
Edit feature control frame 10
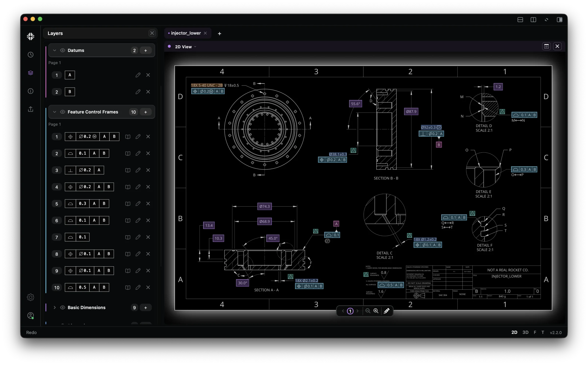point(138,287)
